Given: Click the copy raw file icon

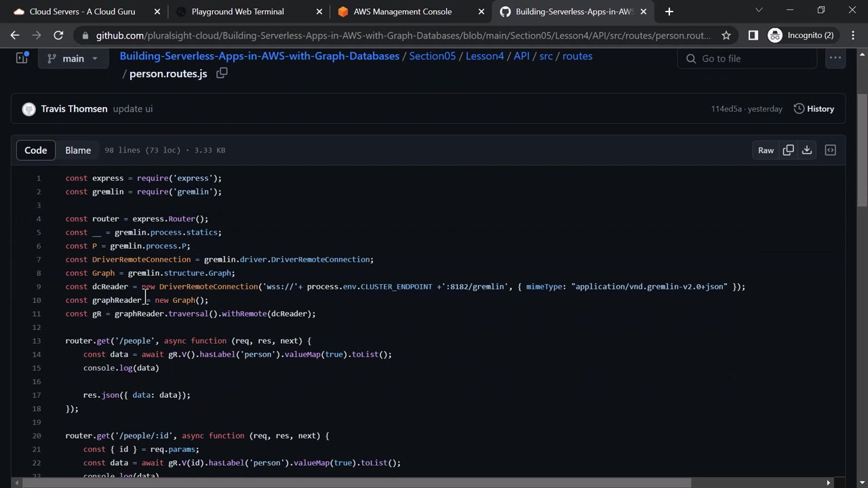Looking at the screenshot, I should coord(788,150).
